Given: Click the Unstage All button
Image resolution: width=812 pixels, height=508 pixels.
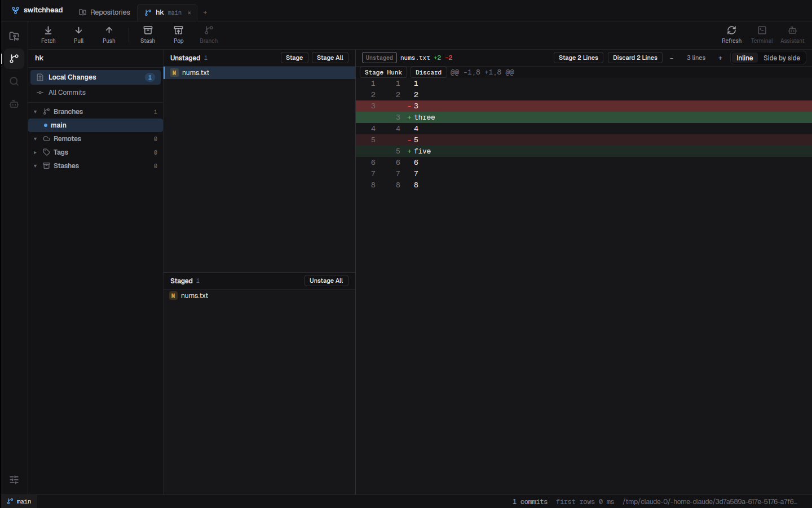Looking at the screenshot, I should [x=326, y=281].
